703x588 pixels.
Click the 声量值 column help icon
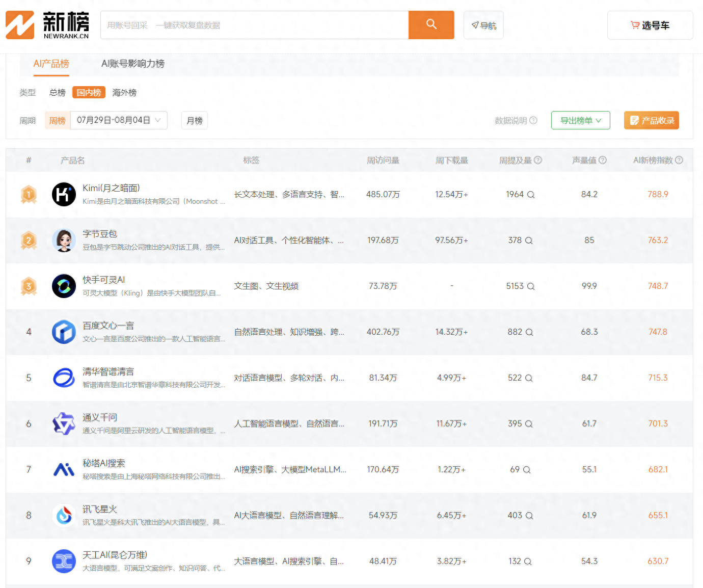(603, 160)
